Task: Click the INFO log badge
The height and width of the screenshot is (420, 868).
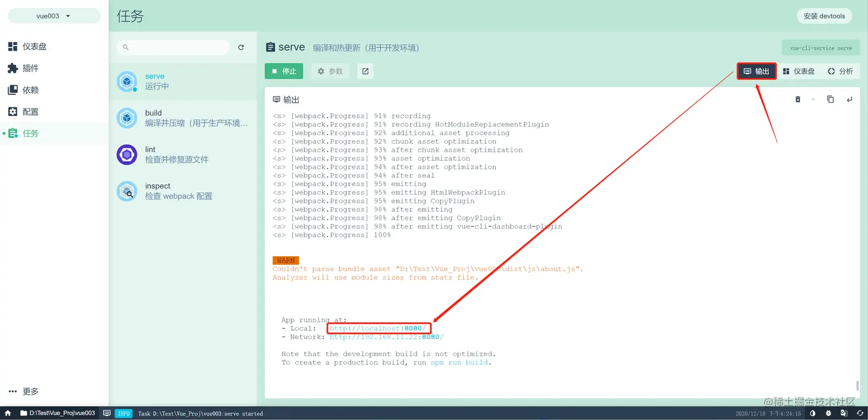Action: [x=124, y=414]
